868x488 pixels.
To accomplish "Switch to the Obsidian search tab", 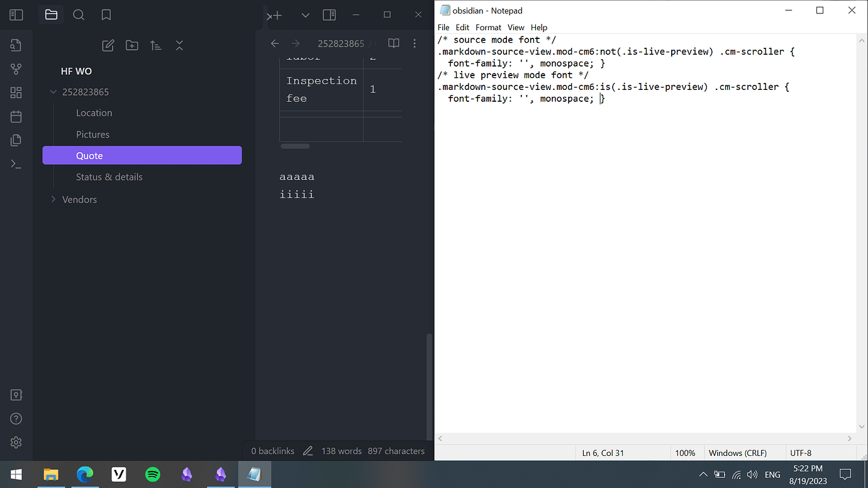I will tap(79, 14).
